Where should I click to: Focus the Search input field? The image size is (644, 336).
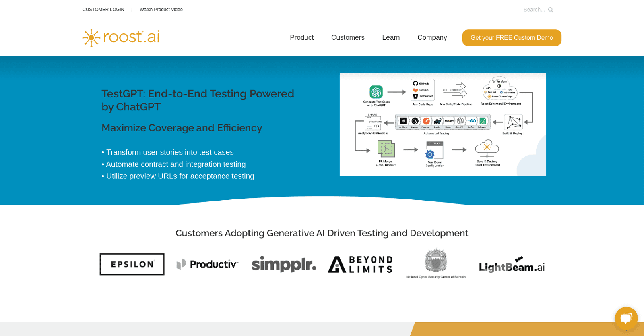click(x=534, y=10)
